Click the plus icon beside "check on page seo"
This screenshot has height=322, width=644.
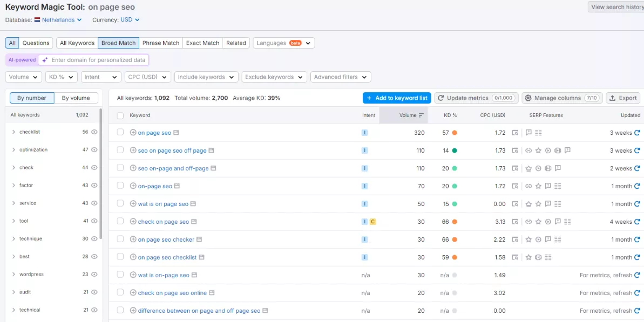click(133, 221)
